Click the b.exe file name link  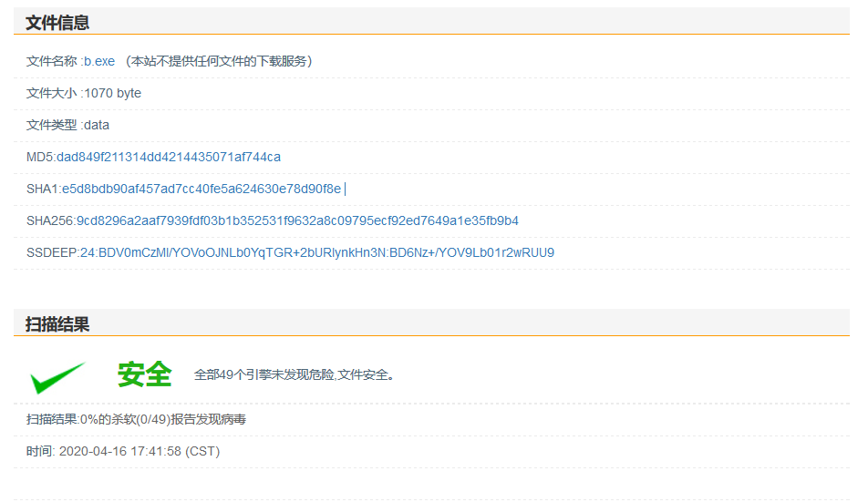point(99,61)
